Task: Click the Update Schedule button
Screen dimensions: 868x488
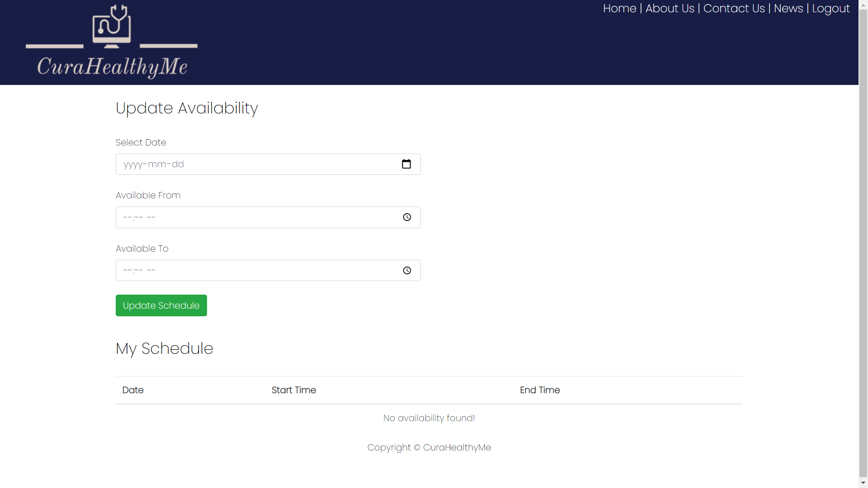Action: coord(161,305)
